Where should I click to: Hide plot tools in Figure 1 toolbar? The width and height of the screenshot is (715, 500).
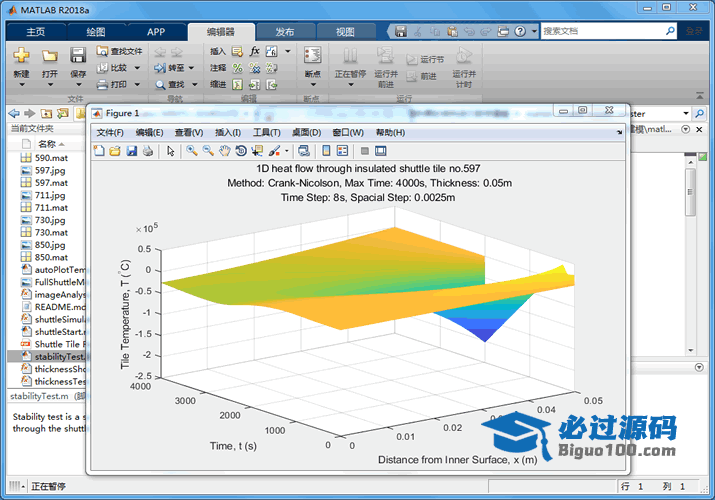click(x=364, y=151)
